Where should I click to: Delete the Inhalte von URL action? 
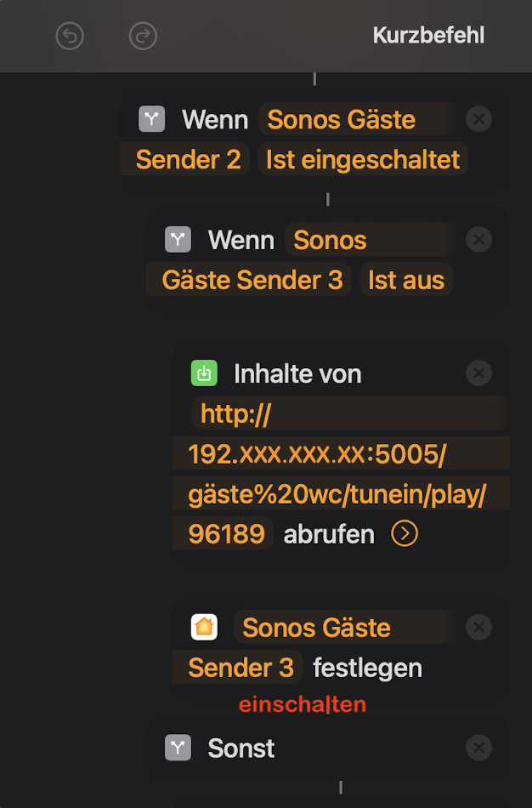coord(479,373)
